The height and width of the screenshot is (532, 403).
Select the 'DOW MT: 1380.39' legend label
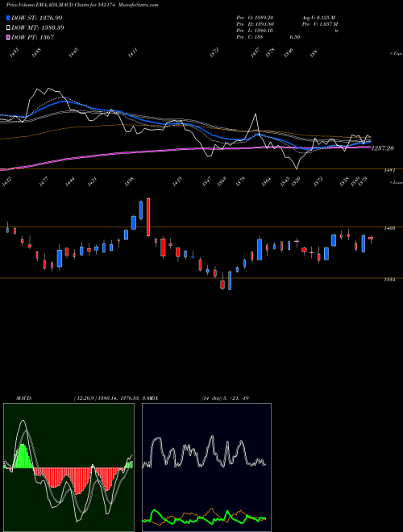(38, 27)
